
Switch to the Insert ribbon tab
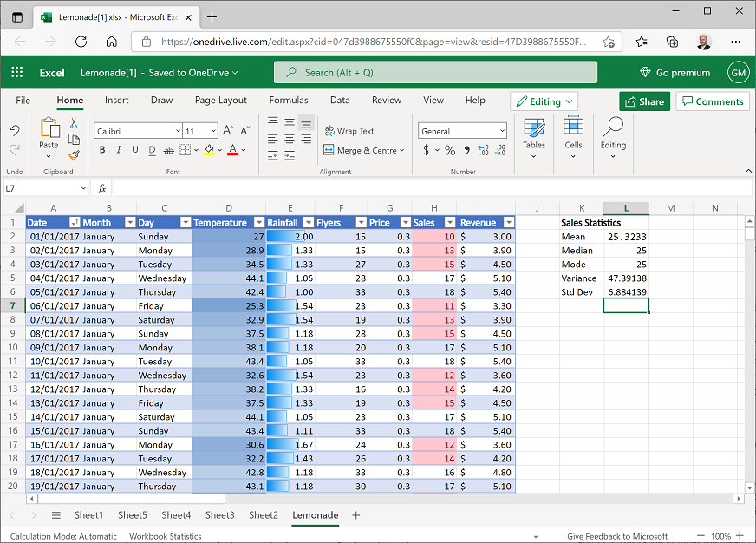[116, 100]
